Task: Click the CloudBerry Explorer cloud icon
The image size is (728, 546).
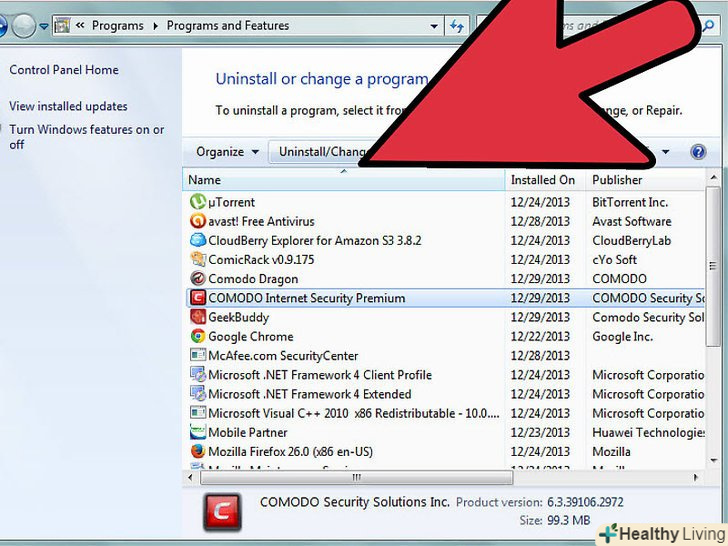Action: (198, 240)
